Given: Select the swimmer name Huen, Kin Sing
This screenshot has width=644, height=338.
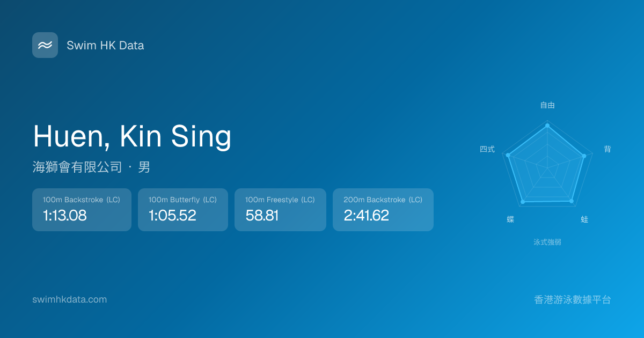Looking at the screenshot, I should 132,136.
